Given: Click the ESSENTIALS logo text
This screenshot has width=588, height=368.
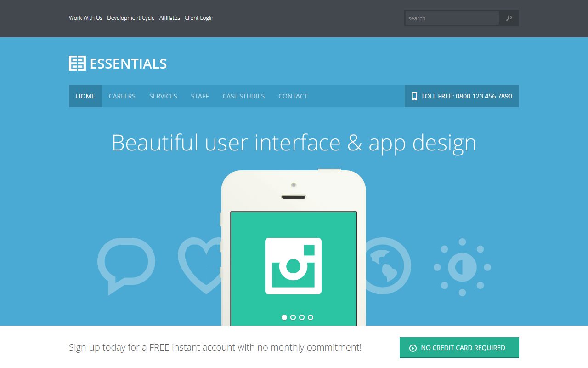Looking at the screenshot, I should (x=128, y=63).
